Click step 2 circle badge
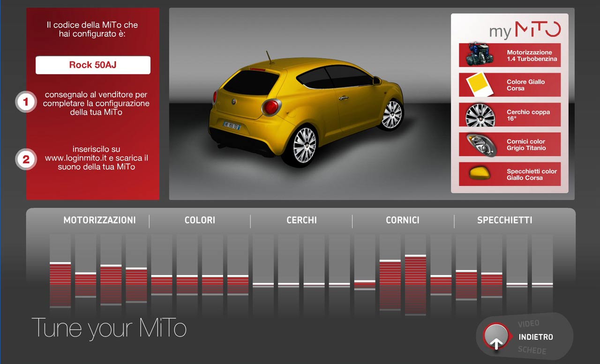Screen dimensions: 600x364 [x=26, y=159]
